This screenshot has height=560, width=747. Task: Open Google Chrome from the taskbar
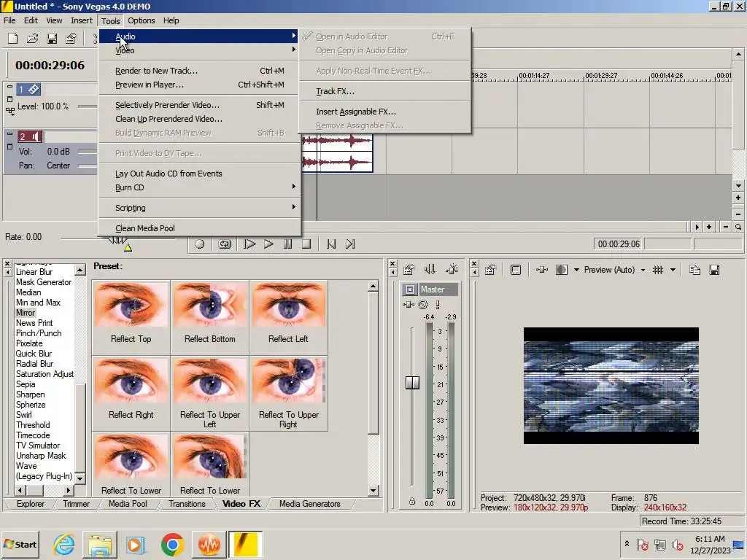pos(172,545)
